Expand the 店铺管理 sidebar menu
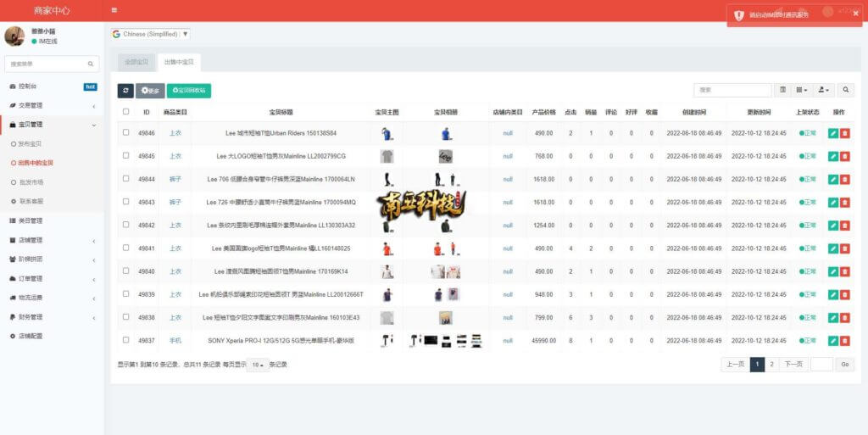868x435 pixels. (52, 240)
